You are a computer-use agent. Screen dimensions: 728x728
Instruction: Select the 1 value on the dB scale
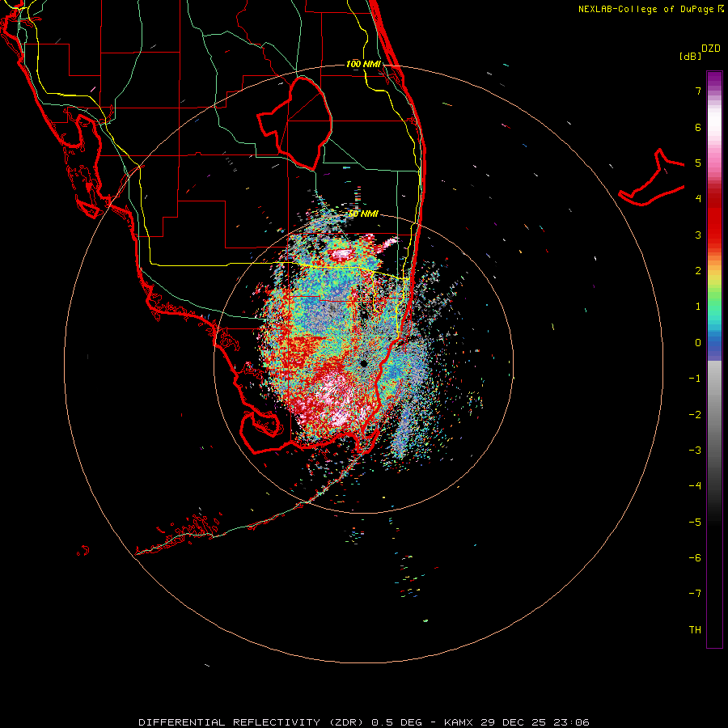[x=698, y=307]
